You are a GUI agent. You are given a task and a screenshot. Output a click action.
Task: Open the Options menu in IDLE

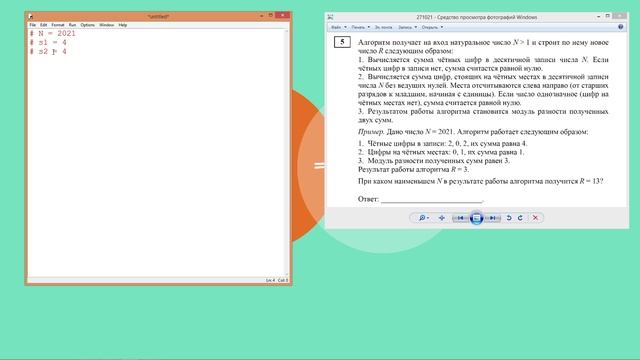[87, 25]
